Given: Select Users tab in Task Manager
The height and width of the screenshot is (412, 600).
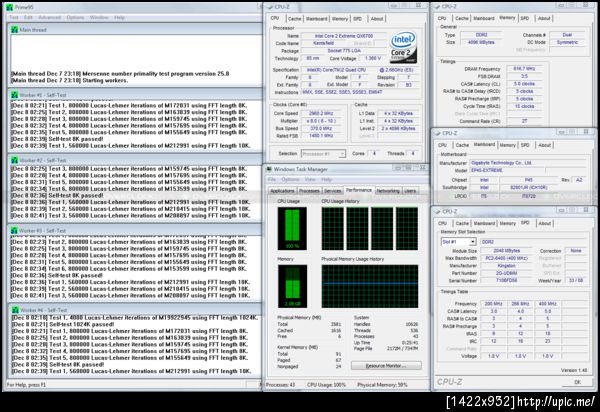Looking at the screenshot, I should click(x=410, y=191).
